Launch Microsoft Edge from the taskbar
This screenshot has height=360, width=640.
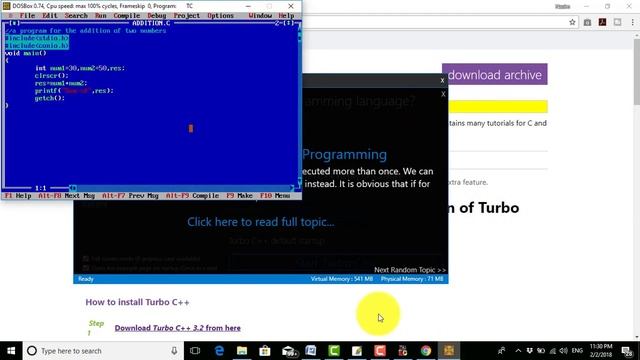pyautogui.click(x=219, y=351)
